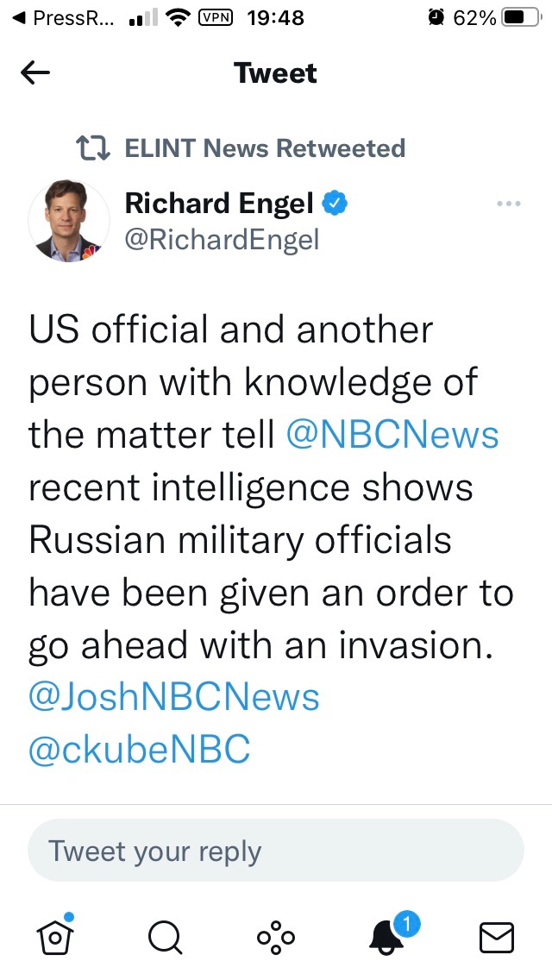Viewport: 552px width, 980px height.
Task: Tap the battery indicator in status bar
Action: 516,18
